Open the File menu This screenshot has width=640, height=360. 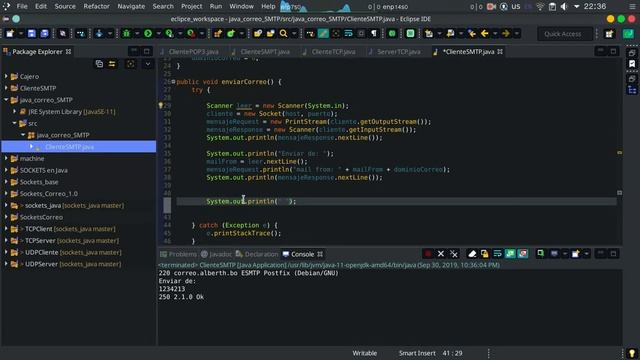(x=22, y=6)
